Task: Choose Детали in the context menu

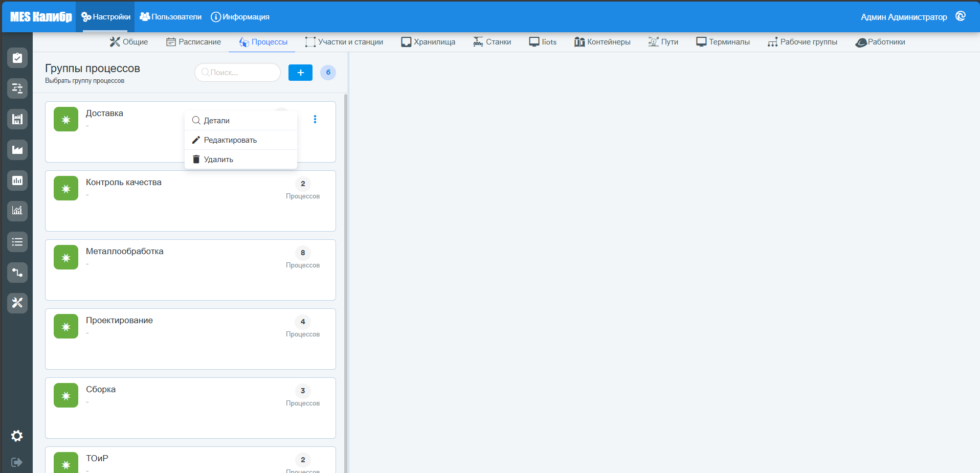Action: point(241,121)
